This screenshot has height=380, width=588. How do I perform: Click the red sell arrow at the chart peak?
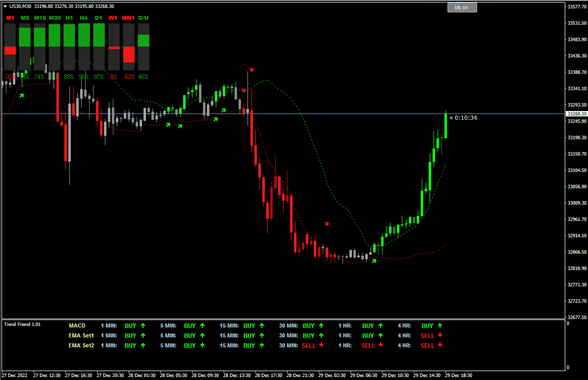[251, 69]
